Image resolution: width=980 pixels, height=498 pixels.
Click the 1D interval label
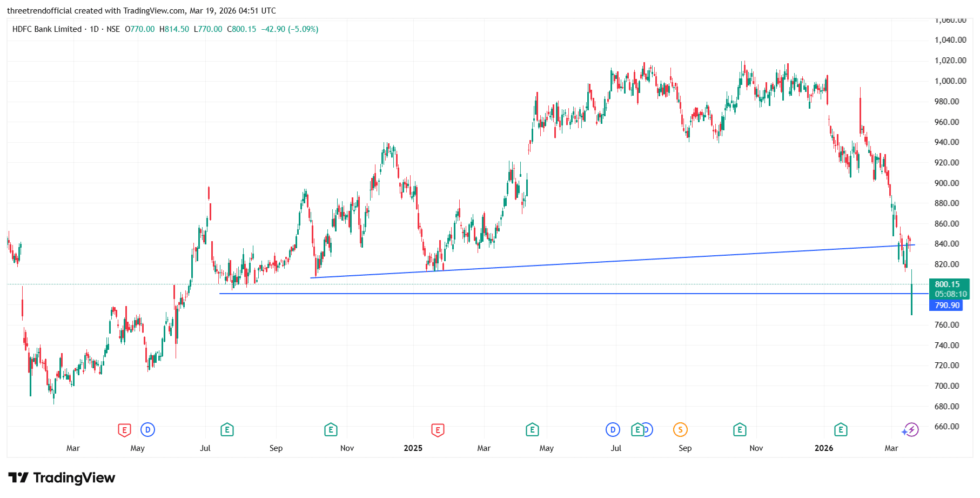tap(94, 29)
